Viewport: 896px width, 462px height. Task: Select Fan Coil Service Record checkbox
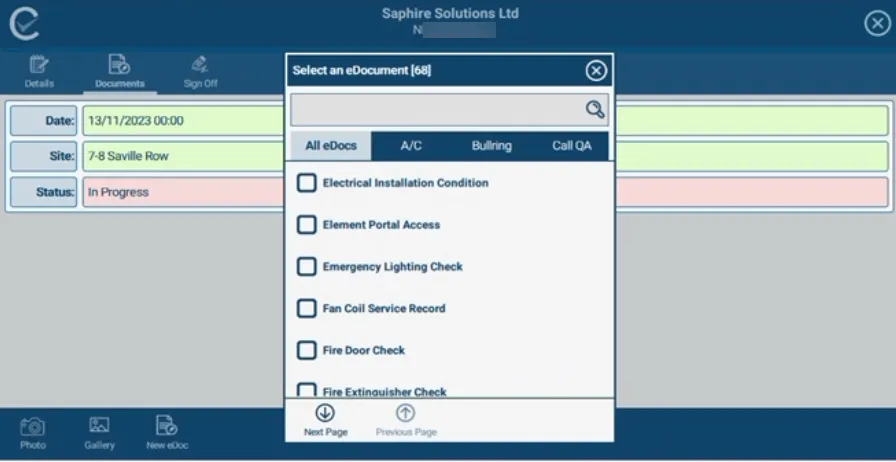click(307, 309)
